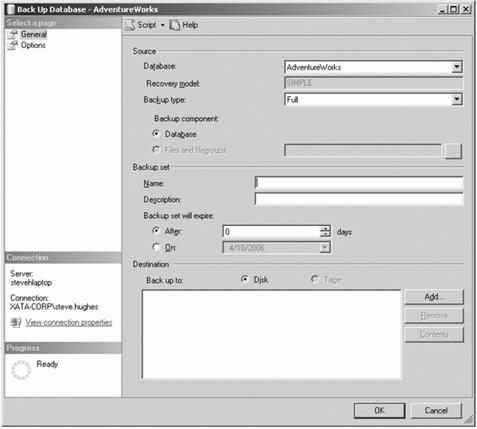Click the backup set Name field

point(359,183)
